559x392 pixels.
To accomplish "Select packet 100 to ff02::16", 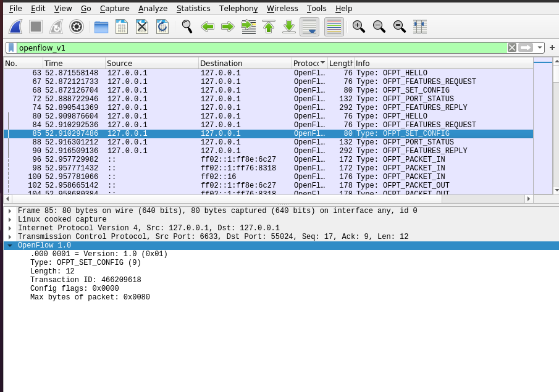I will [269, 177].
